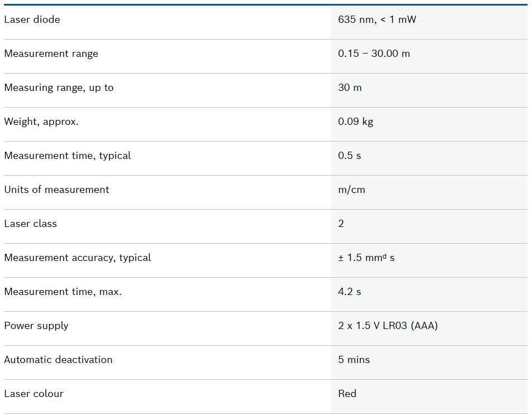Image resolution: width=532 pixels, height=416 pixels.
Task: Select the "Measurement range" label text
Action: click(51, 54)
